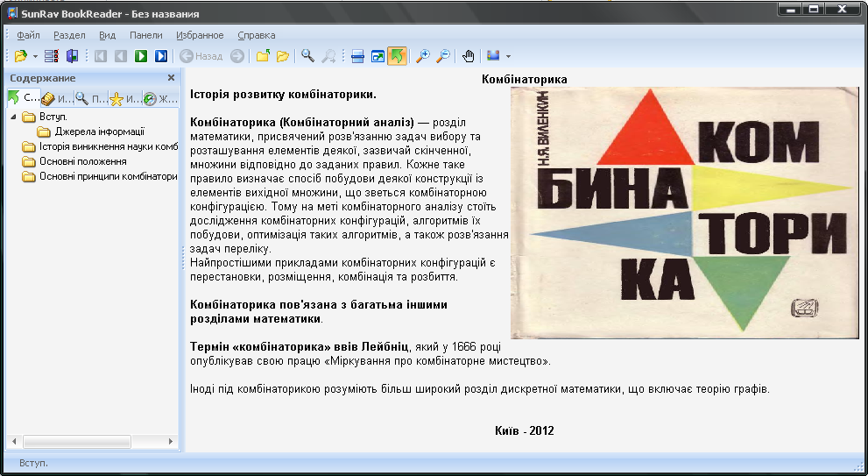Go to the next section with the green arrow

point(141,56)
